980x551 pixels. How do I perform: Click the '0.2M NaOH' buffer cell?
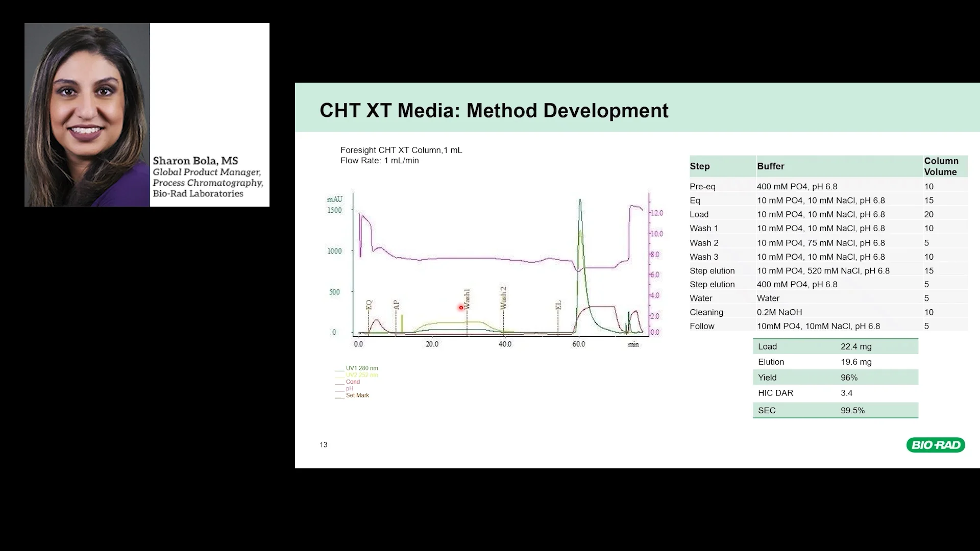779,312
